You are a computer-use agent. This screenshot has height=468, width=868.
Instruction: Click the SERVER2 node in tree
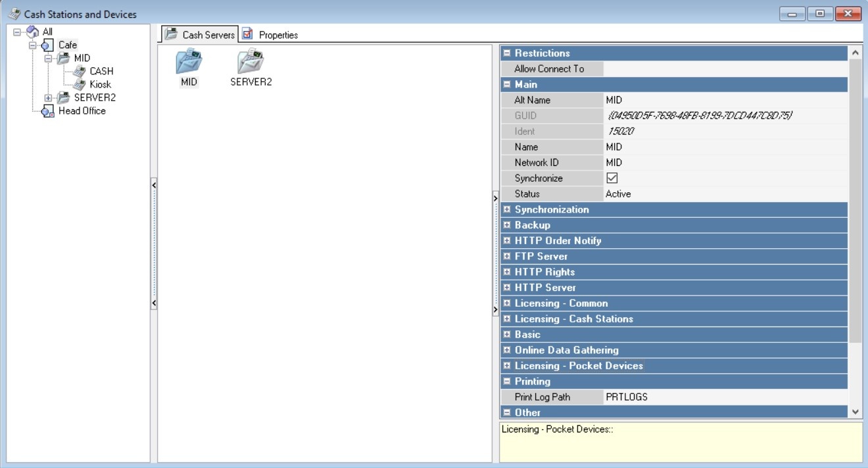(95, 97)
